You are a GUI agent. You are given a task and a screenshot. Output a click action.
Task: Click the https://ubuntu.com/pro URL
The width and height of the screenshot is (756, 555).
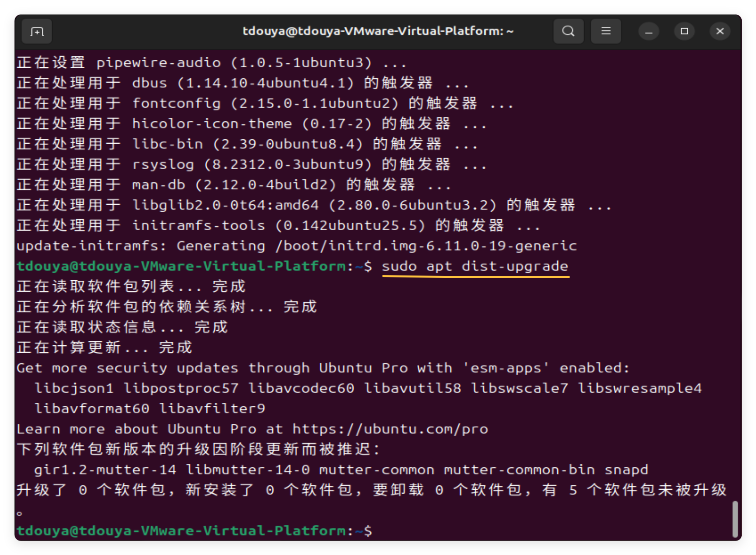pos(390,429)
